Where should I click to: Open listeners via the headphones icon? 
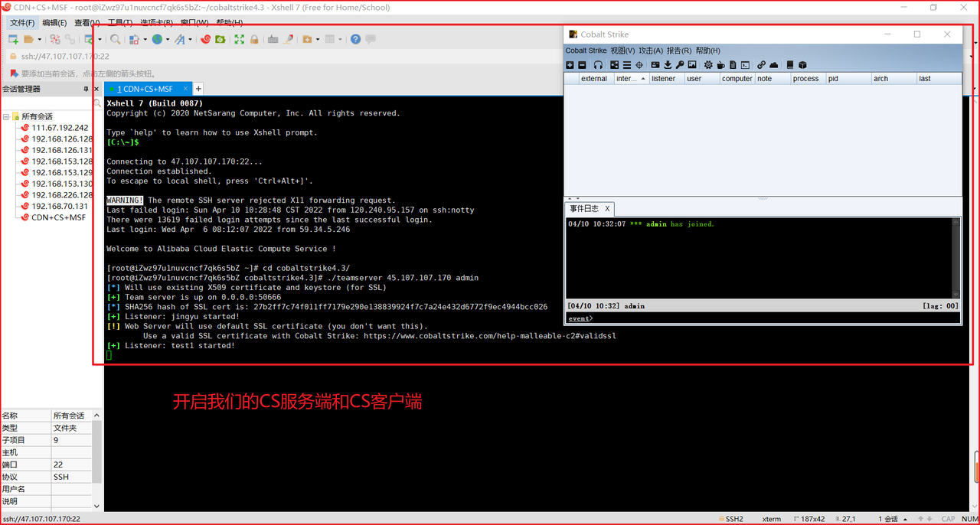598,65
